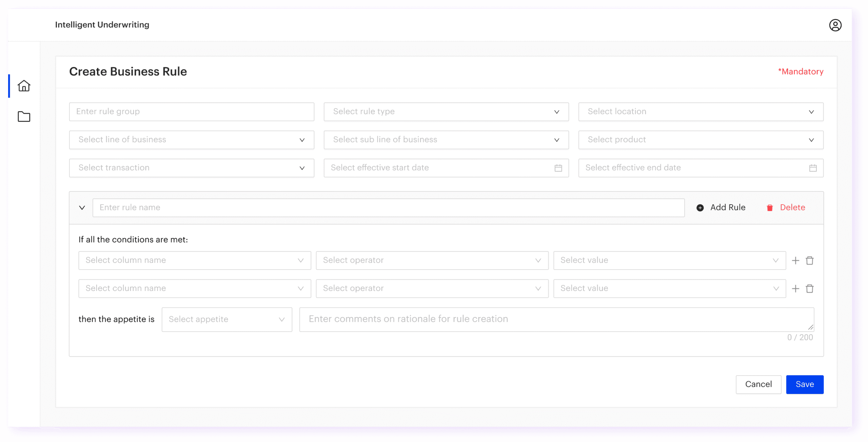This screenshot has height=442, width=868.
Task: Choose an appetite from Select appetite dropdown
Action: click(x=226, y=319)
